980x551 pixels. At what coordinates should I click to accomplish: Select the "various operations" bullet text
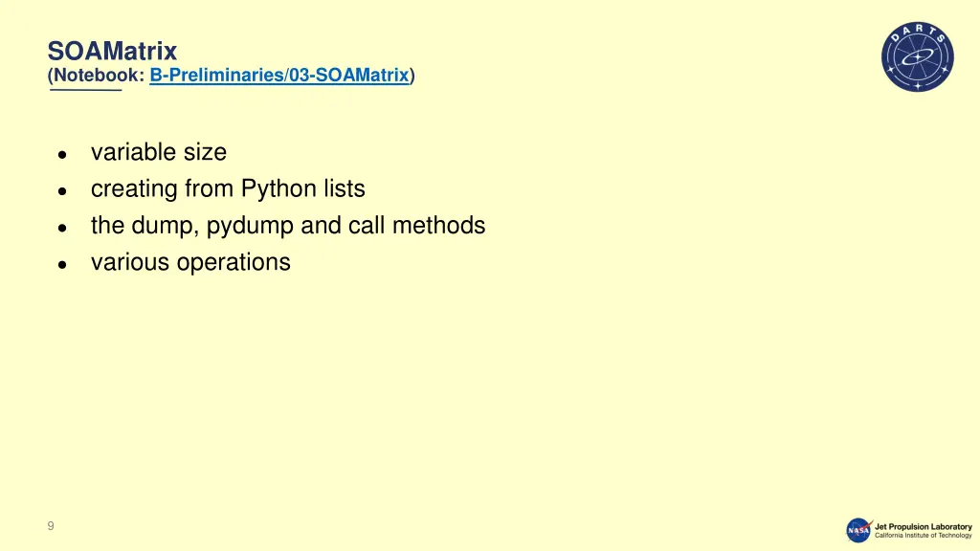point(190,262)
